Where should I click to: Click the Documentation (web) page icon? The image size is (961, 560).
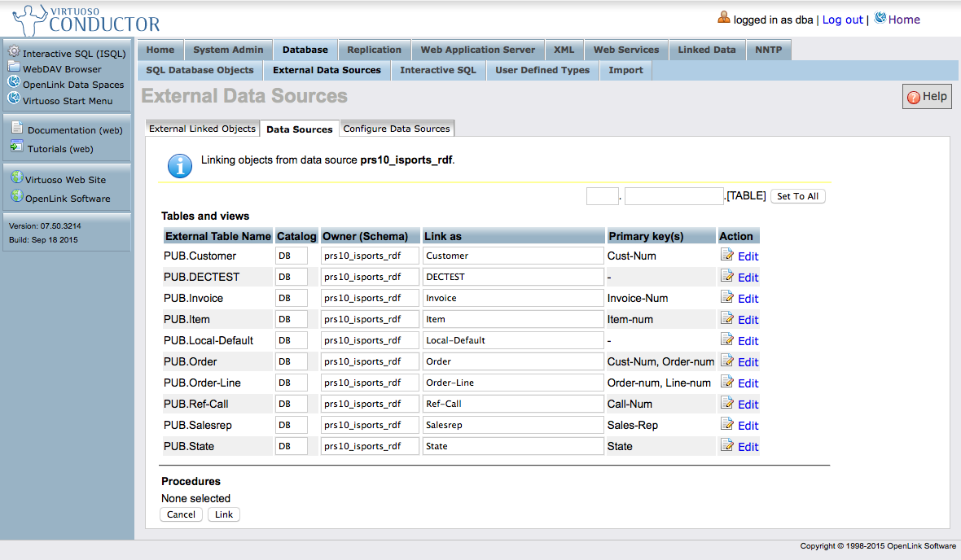coord(17,129)
